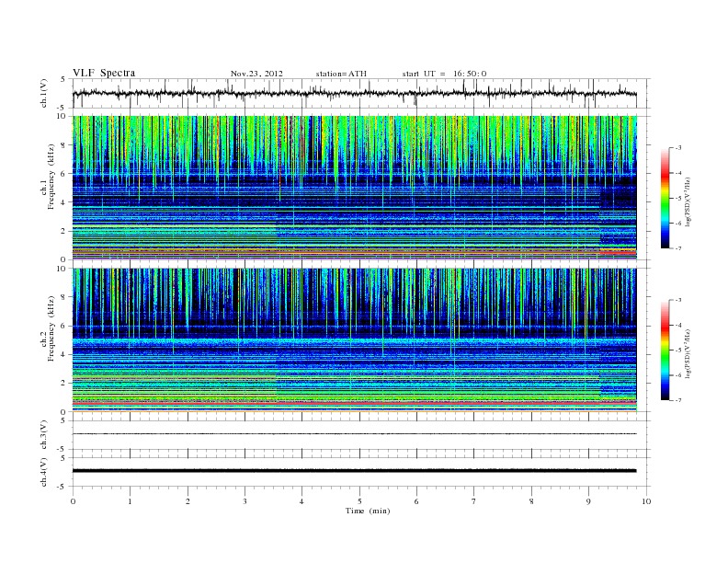This screenshot has width=728, height=563.
Task: Click the time axis tick label "9"
Action: [x=588, y=501]
